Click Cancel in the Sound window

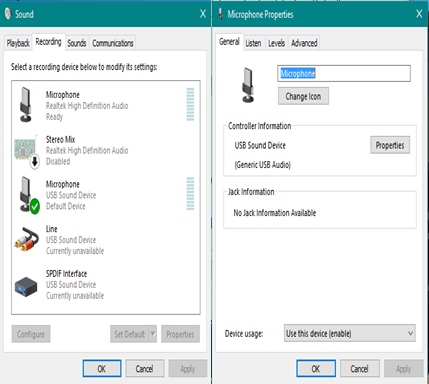click(x=144, y=369)
